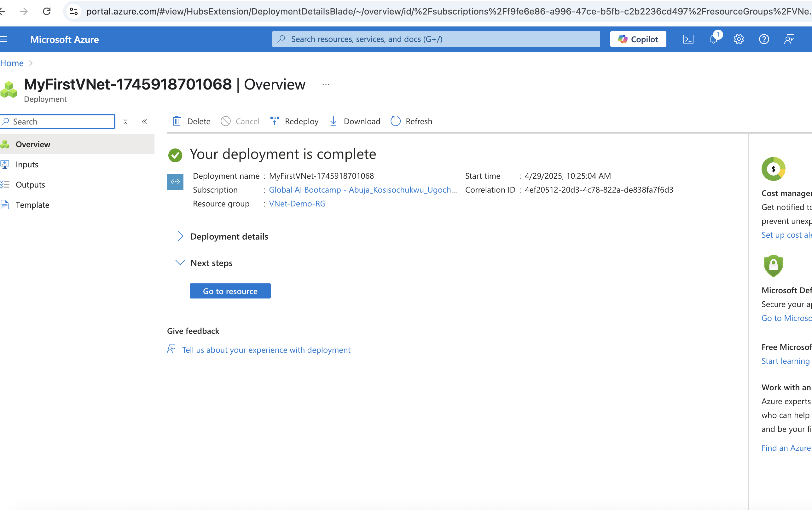This screenshot has height=510, width=812.
Task: Click the cost management dollar icon
Action: pyautogui.click(x=773, y=169)
